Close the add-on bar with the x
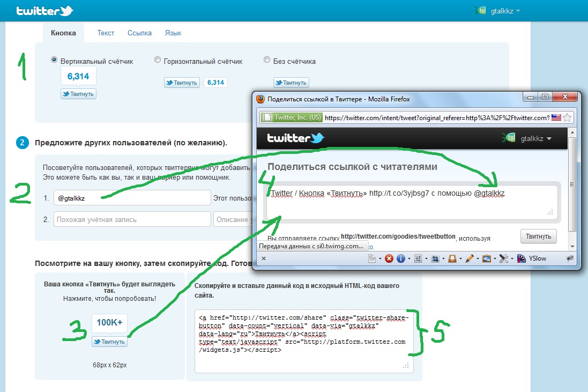 [x=264, y=258]
